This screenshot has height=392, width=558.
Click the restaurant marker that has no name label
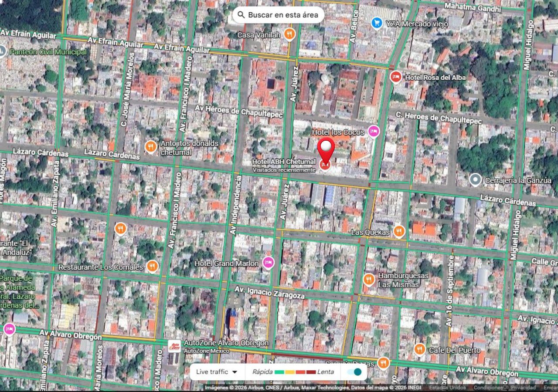click(120, 229)
